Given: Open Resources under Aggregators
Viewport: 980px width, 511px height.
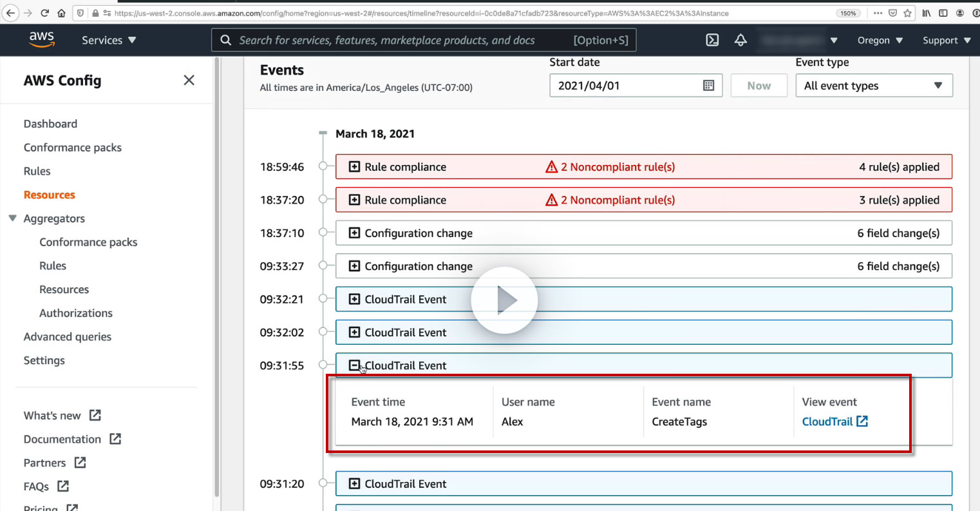Looking at the screenshot, I should click(64, 289).
